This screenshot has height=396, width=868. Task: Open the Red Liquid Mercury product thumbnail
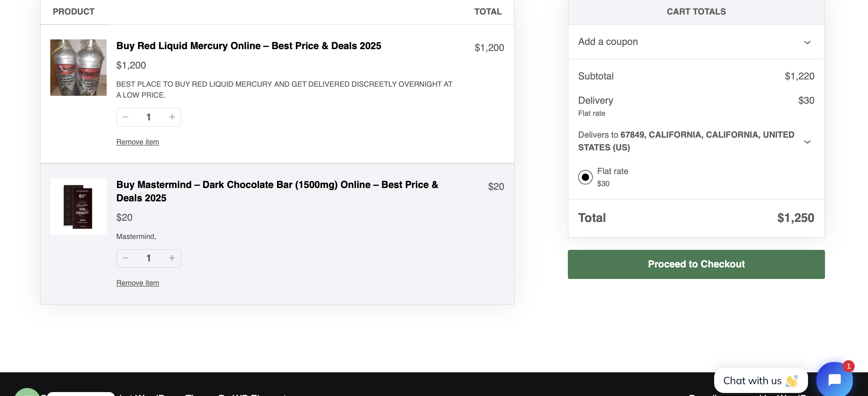click(78, 67)
